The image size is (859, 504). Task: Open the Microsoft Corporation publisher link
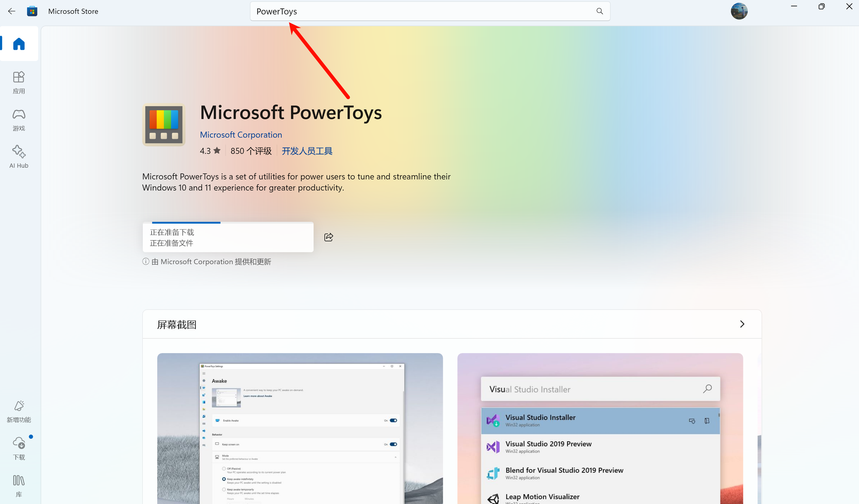coord(241,135)
